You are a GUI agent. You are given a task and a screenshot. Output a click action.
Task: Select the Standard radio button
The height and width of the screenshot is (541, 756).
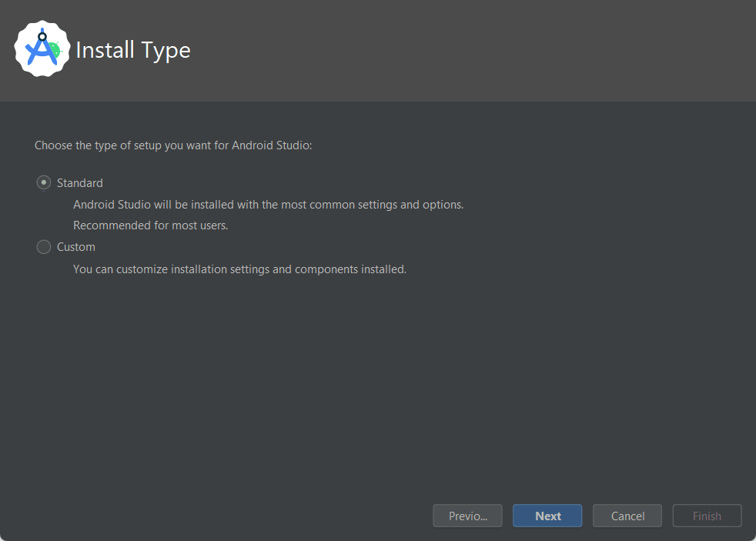pyautogui.click(x=44, y=183)
